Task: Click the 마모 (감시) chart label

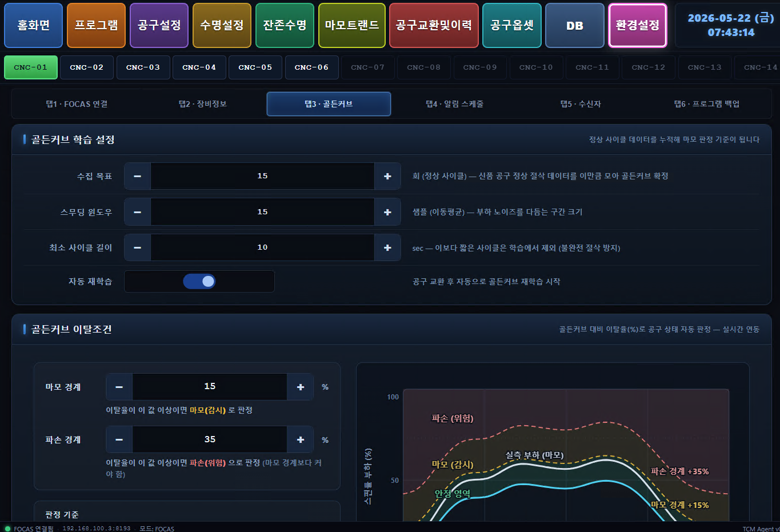Action: click(453, 465)
